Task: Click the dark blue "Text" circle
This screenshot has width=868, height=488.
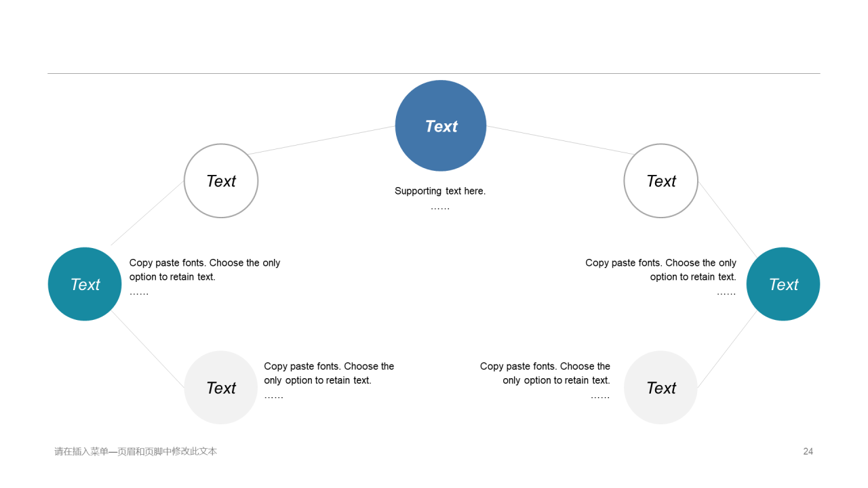Action: tap(441, 126)
